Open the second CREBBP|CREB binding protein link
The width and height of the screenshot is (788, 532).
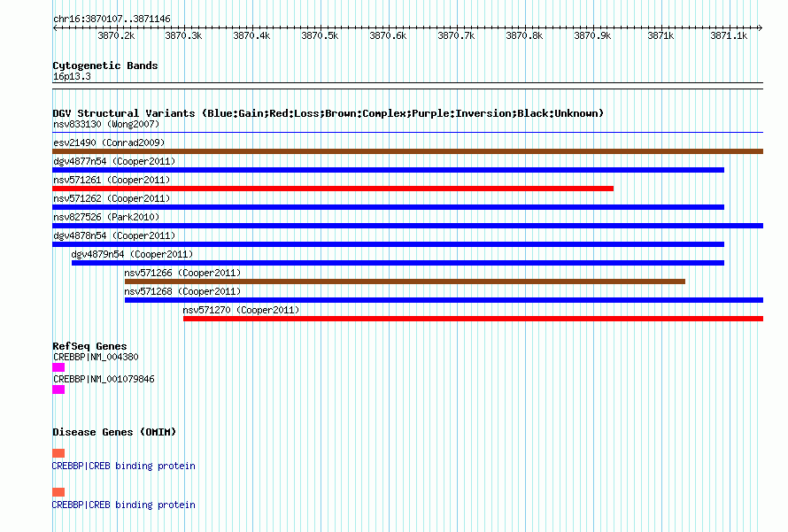(124, 505)
